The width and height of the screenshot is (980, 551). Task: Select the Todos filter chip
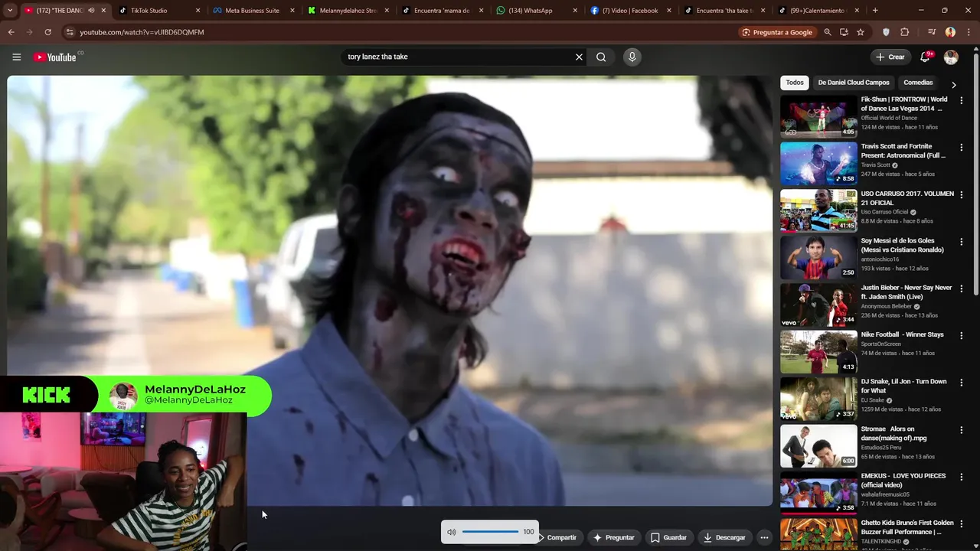795,83
